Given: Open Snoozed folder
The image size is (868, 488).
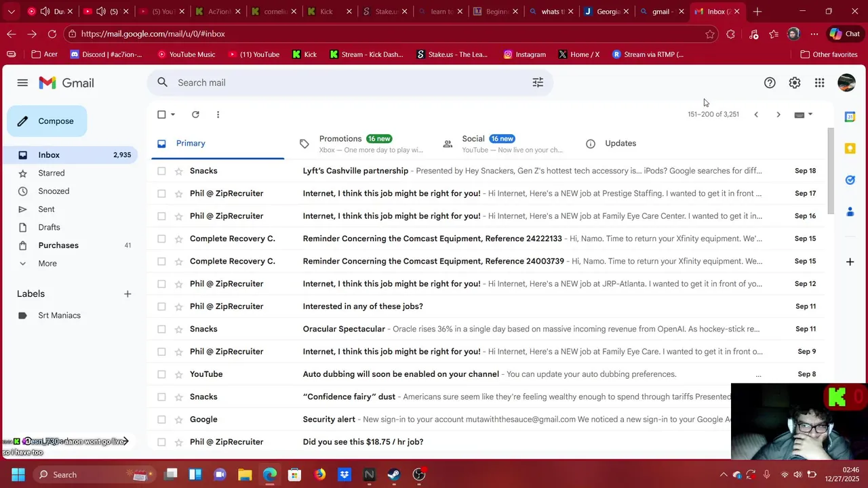Looking at the screenshot, I should [x=54, y=191].
